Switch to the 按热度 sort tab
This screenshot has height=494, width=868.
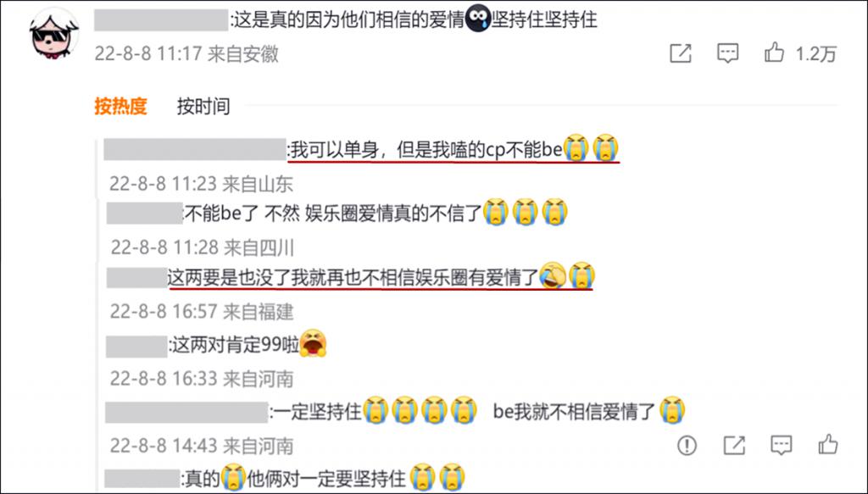click(120, 106)
